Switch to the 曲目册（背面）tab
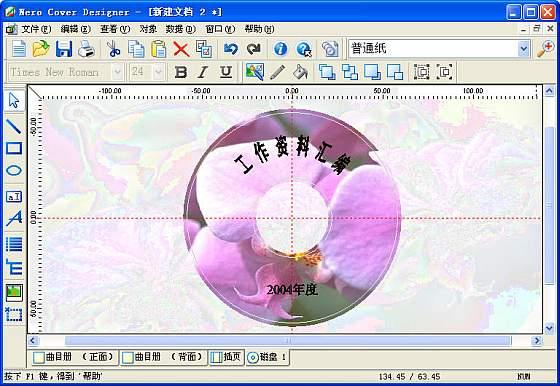The height and width of the screenshot is (386, 560). 163,357
